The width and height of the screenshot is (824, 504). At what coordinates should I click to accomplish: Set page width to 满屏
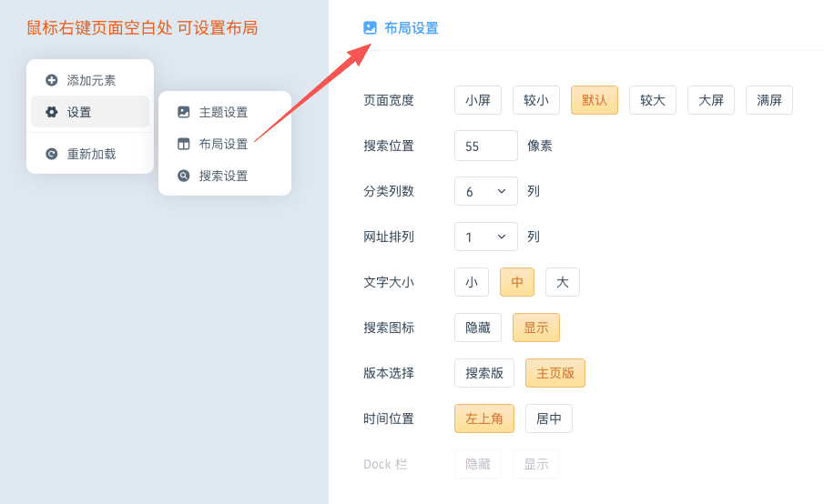point(769,100)
